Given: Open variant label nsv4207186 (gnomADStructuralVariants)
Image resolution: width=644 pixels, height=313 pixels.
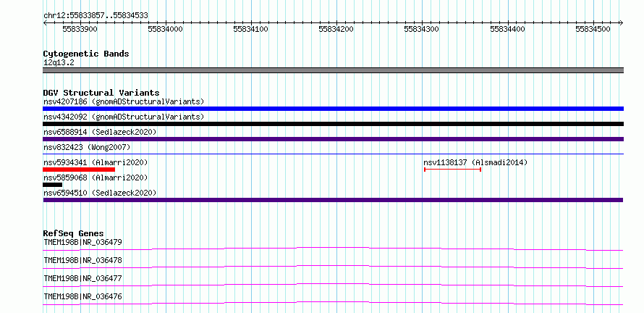Looking at the screenshot, I should pos(124,101).
